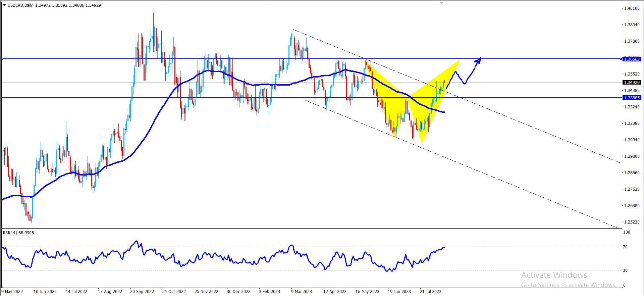
Task: Click the 19 Jun 2023 date label
Action: point(399,292)
